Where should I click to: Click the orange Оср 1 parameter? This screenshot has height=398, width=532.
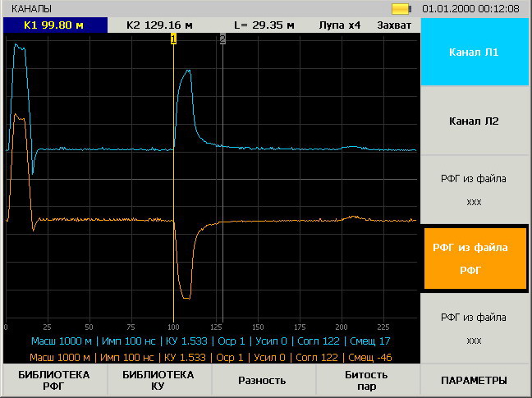point(230,357)
